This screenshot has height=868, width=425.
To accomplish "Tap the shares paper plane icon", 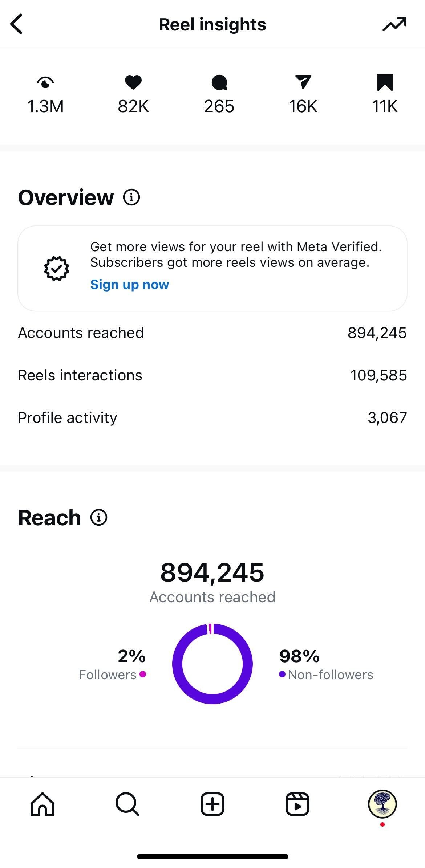I will point(303,82).
